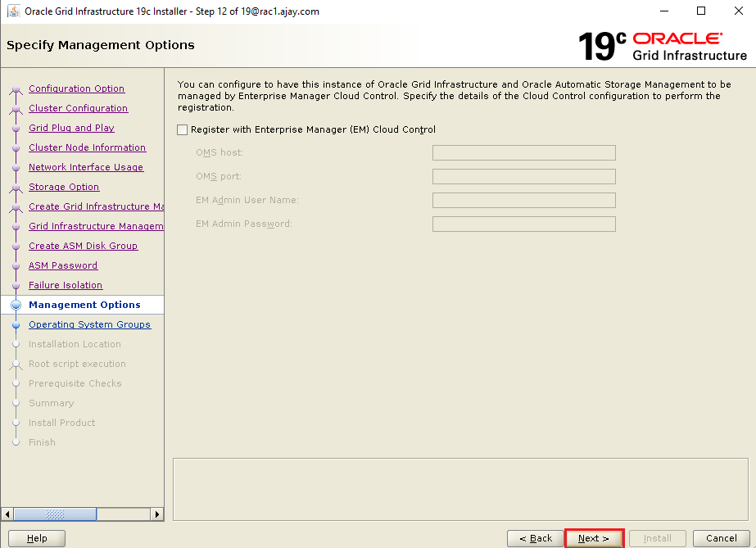Click the sidebar horizontal scrollbar thumb

click(55, 514)
